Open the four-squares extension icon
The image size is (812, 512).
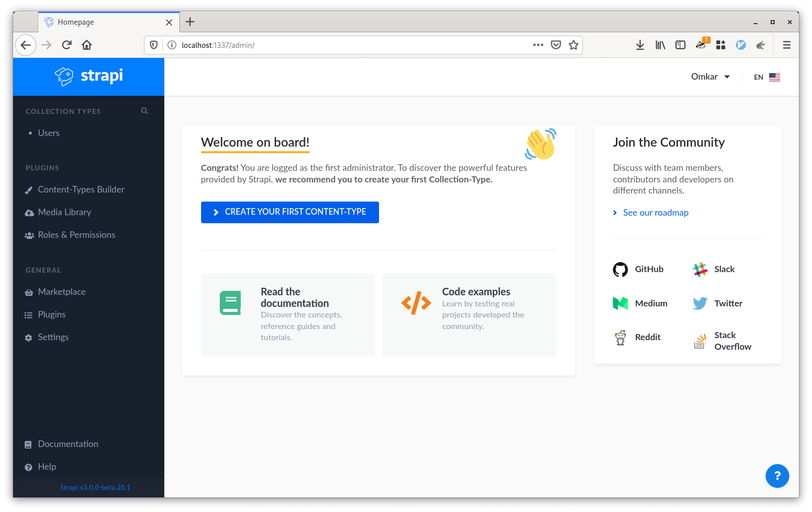[721, 45]
